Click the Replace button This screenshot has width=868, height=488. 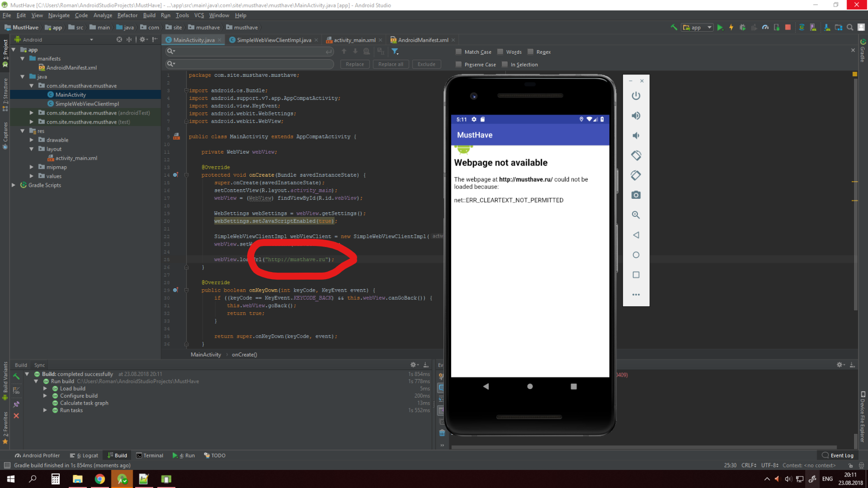pos(355,64)
